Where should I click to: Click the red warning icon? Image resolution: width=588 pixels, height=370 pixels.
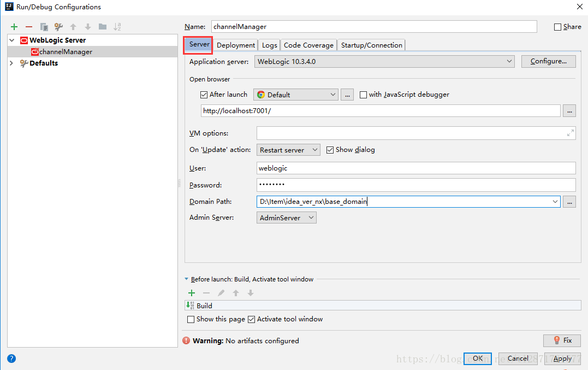click(x=186, y=340)
